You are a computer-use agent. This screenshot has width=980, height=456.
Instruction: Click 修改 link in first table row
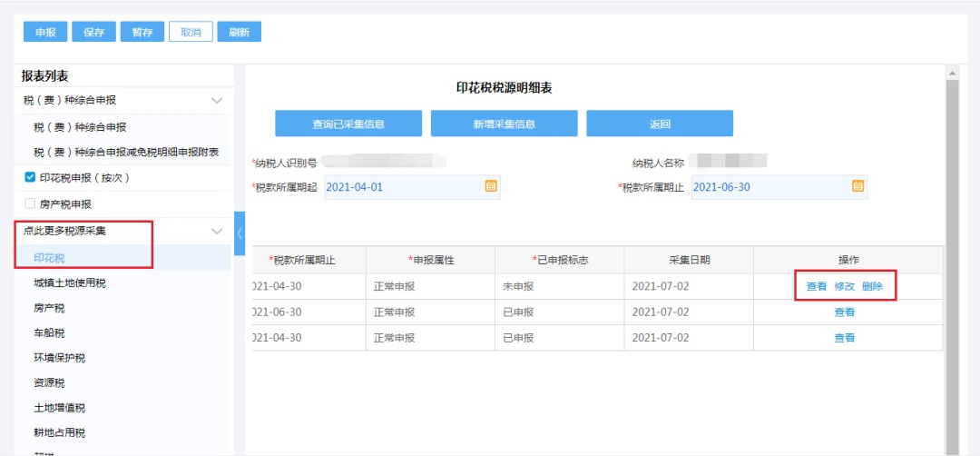pos(844,286)
